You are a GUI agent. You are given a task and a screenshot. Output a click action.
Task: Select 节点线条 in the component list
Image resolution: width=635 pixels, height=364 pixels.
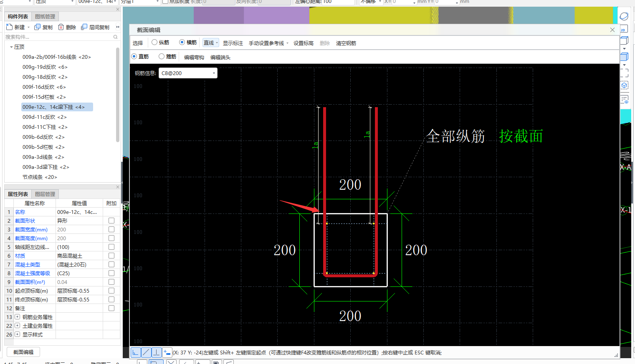[x=40, y=177]
